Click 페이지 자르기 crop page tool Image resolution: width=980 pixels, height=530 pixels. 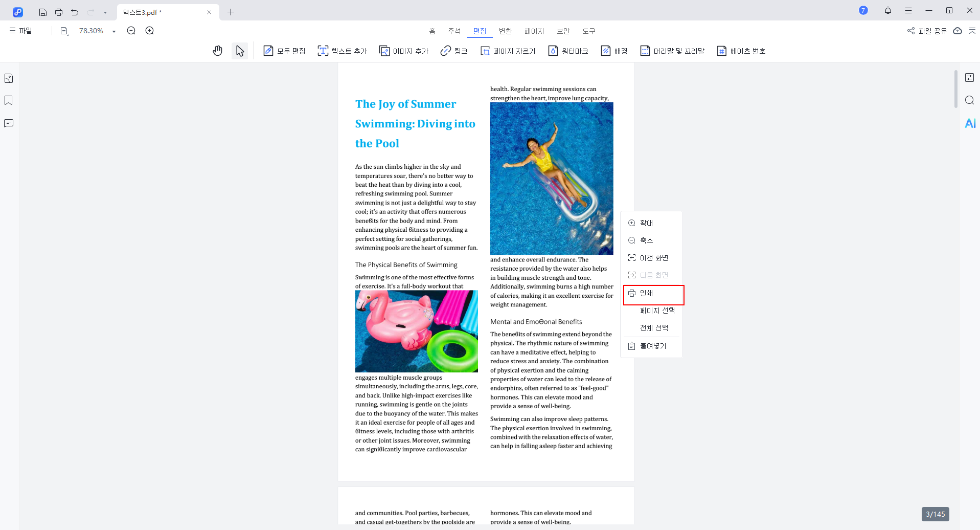(508, 51)
